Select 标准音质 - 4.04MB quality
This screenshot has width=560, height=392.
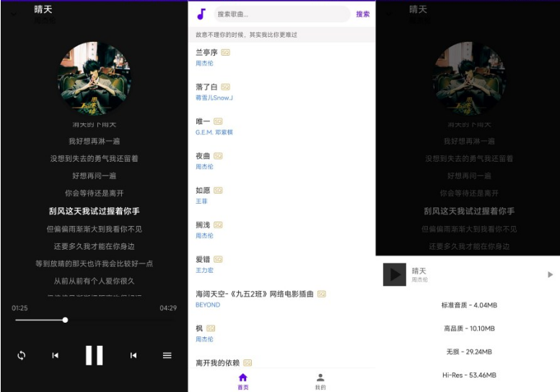coord(469,305)
